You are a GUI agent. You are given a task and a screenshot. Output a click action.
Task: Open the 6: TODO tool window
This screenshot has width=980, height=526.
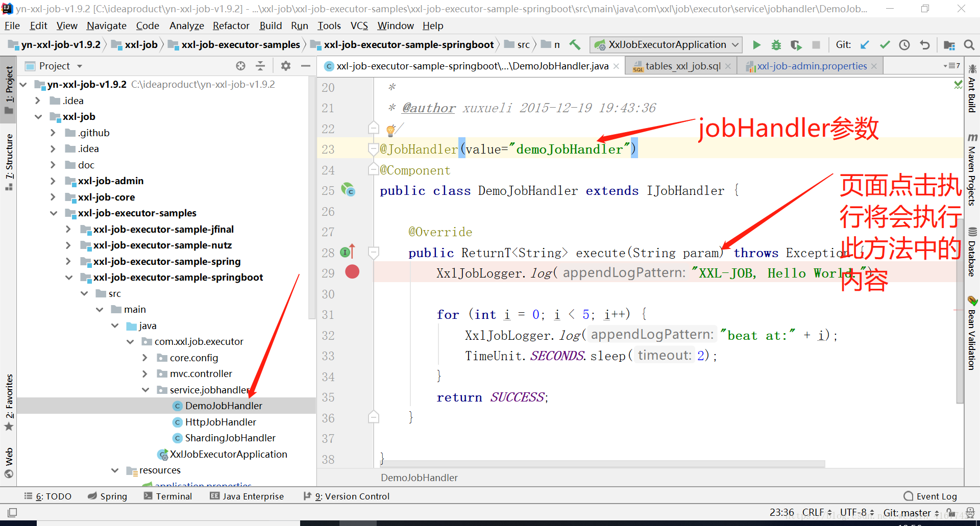pyautogui.click(x=47, y=496)
